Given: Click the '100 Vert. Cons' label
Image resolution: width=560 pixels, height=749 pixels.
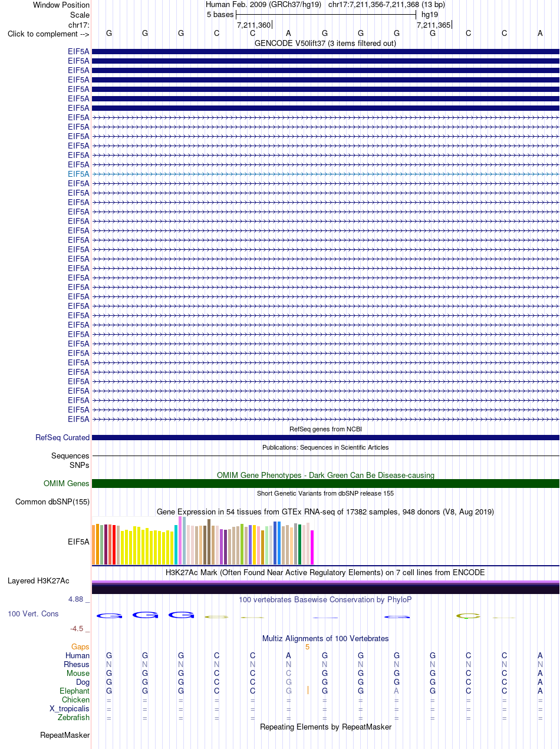Looking at the screenshot, I should click(x=33, y=614).
